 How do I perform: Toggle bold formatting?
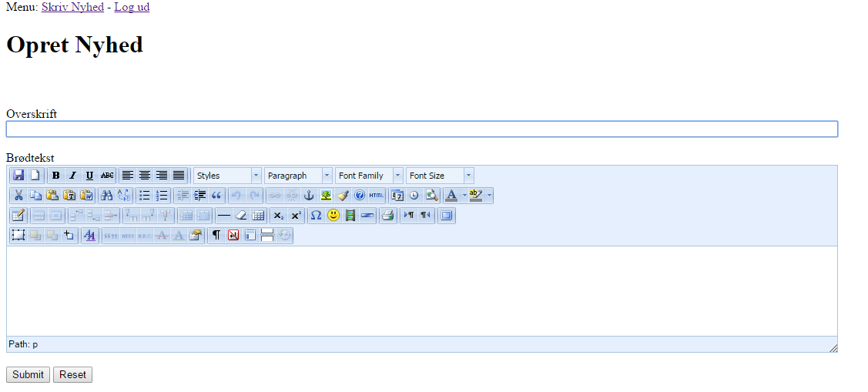coord(55,176)
